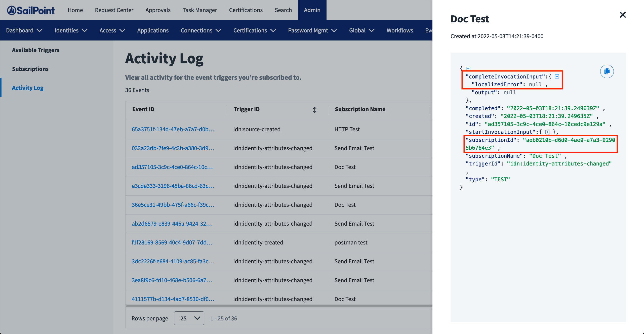Copy JSON with the clipboard icon

607,71
